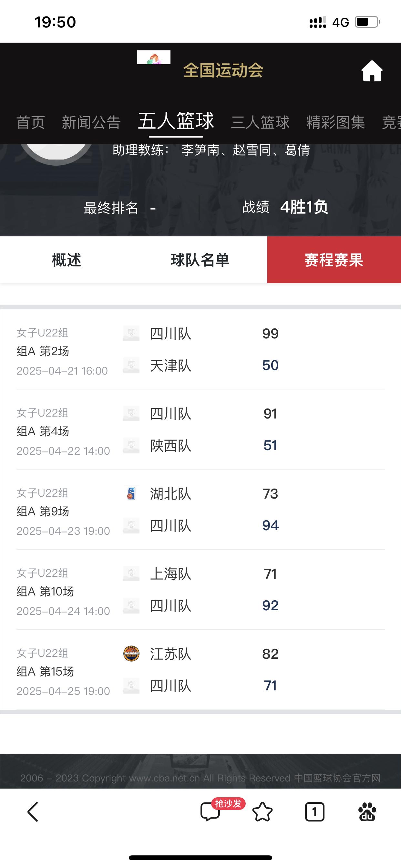The height and width of the screenshot is (868, 401).
Task: Open 精彩图集 navigation item
Action: [336, 122]
